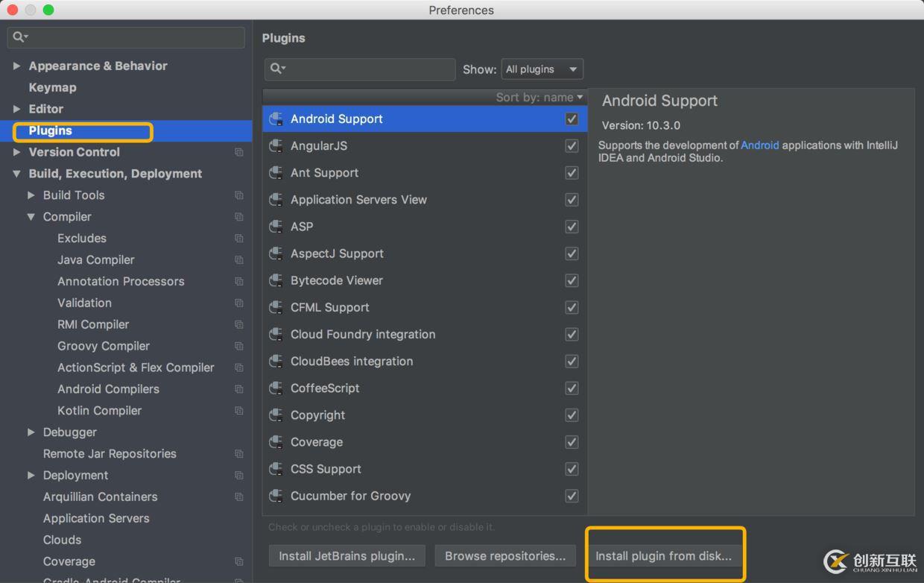Disable Application Servers View plugin
924x583 pixels.
tap(572, 199)
